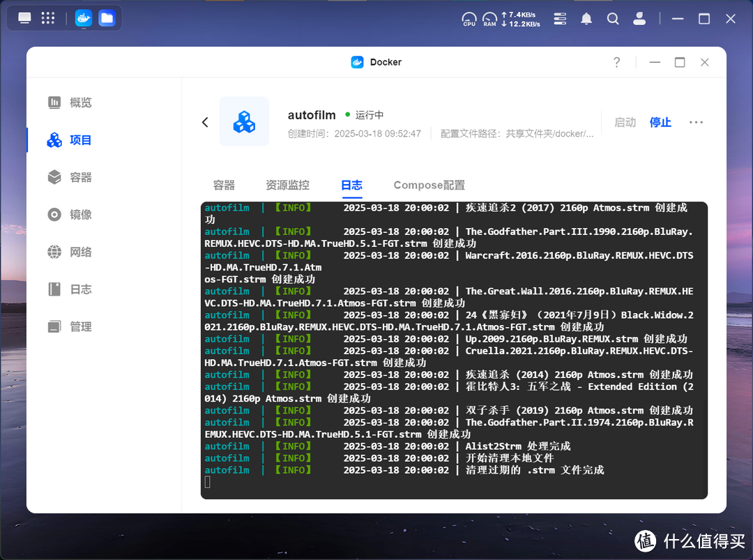Open system search via the magnifier icon
Viewport: 753px width, 560px height.
[x=613, y=19]
